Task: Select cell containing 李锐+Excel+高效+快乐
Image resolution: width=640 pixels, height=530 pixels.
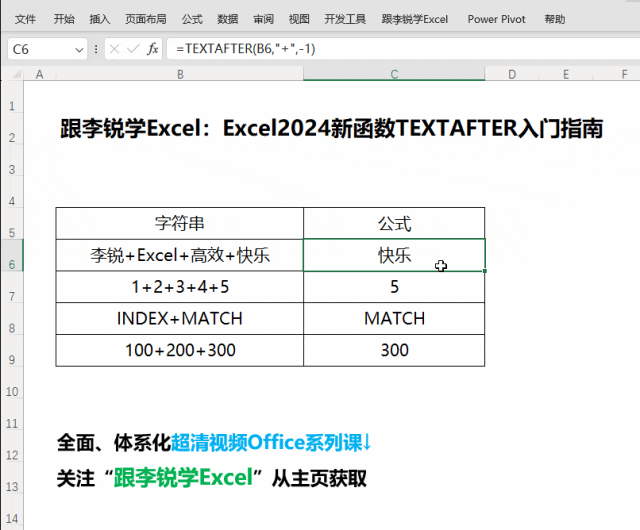Action: tap(180, 255)
